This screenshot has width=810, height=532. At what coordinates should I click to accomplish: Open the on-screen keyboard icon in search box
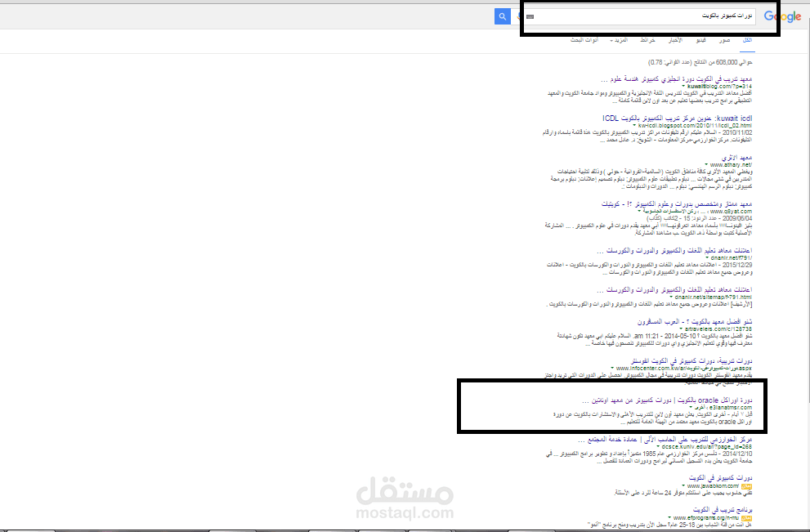[530, 16]
